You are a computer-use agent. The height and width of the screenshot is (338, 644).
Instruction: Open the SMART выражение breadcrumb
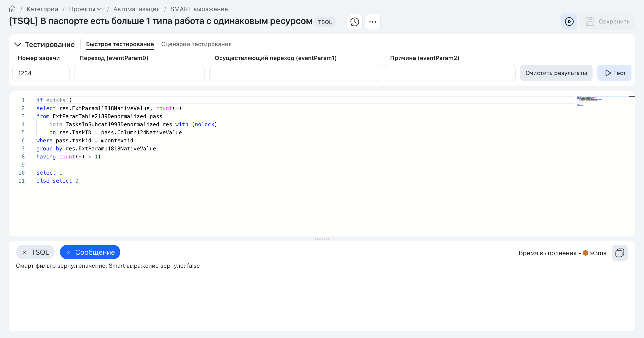tap(199, 9)
